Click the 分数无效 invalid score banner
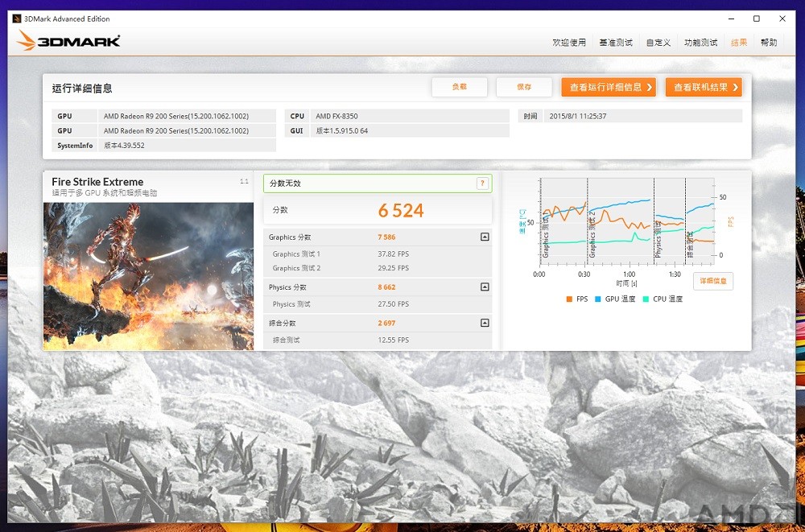The image size is (805, 532). click(378, 184)
